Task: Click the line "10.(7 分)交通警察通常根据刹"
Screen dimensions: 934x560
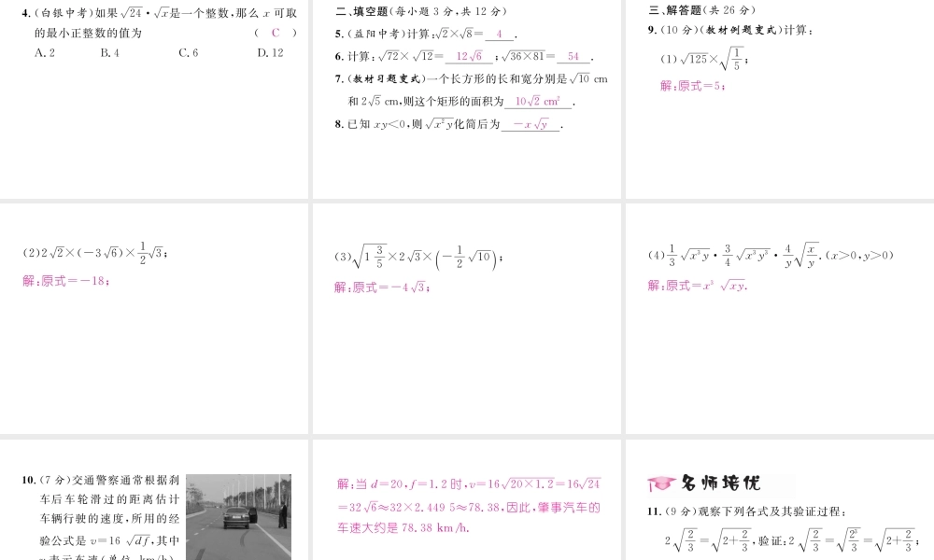Action: (101, 481)
